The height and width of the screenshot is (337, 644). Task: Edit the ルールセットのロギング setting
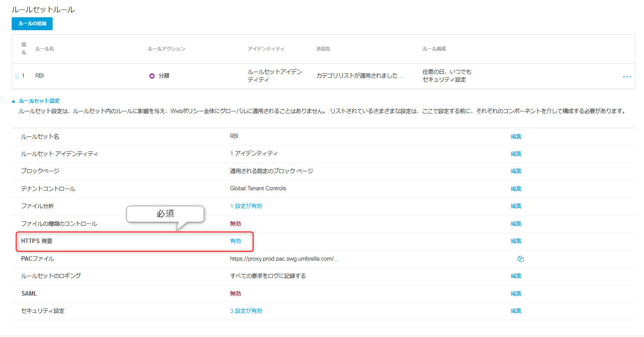point(516,276)
